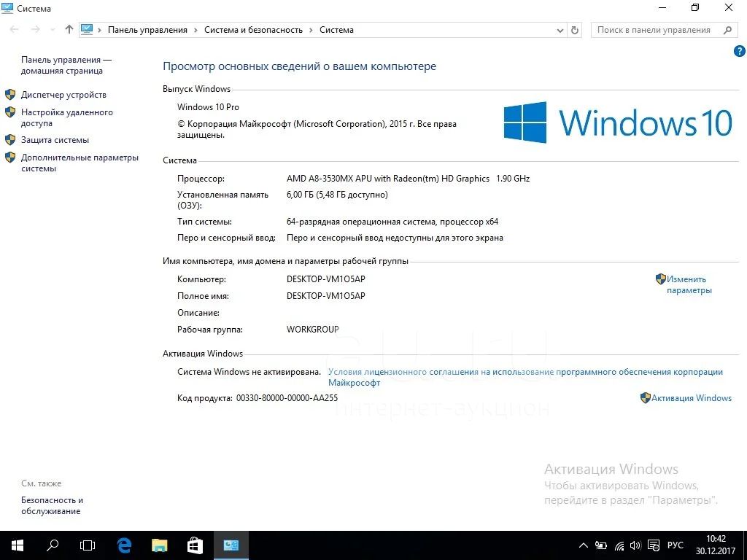This screenshot has width=747, height=560.
Task: Expand chevron after Панель управления breadcrumb
Action: [196, 30]
